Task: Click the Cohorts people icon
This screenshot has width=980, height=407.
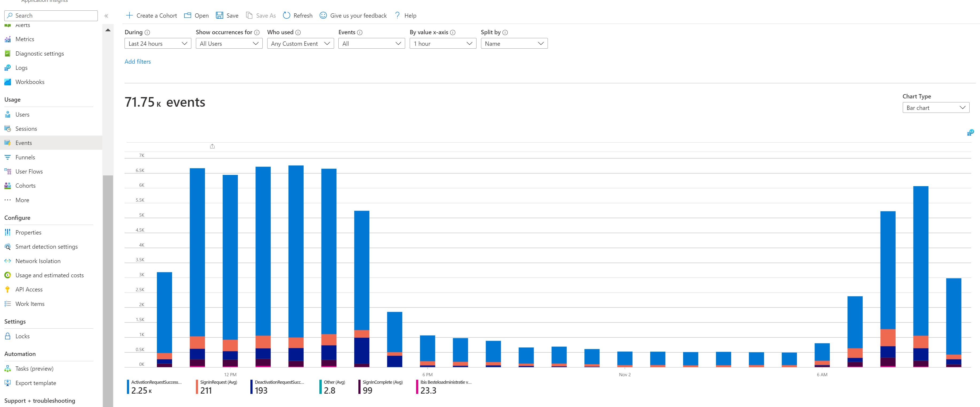Action: (x=7, y=186)
